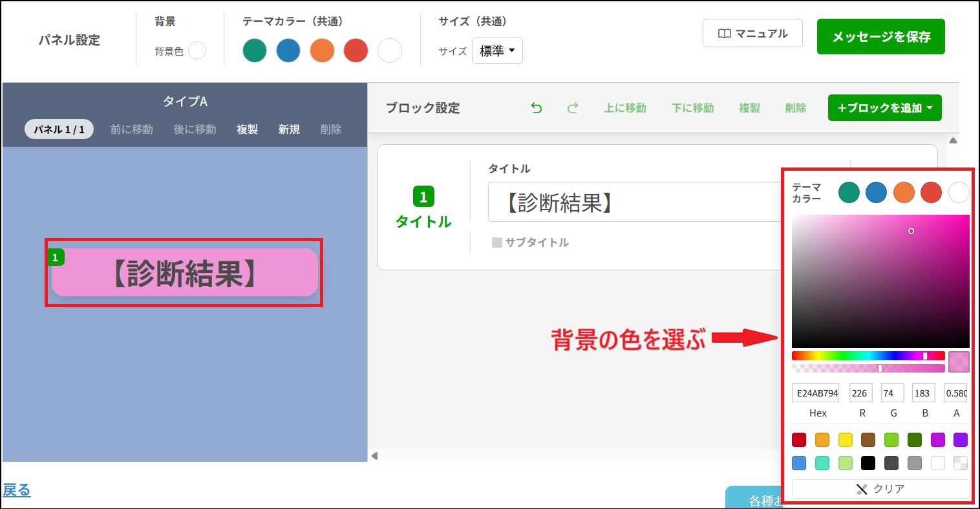Image resolution: width=980 pixels, height=509 pixels.
Task: Choose the yellow preset swatch
Action: click(846, 440)
